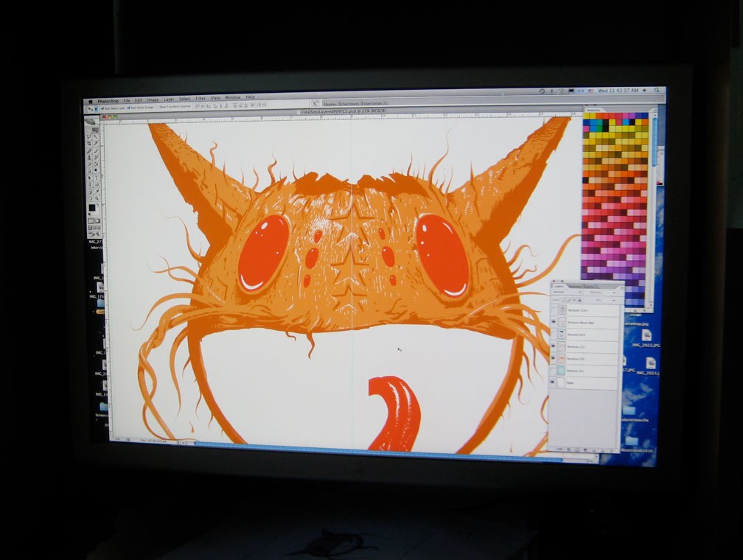This screenshot has width=743, height=560.
Task: Open the volume control in the menu bar
Action: coord(644,90)
